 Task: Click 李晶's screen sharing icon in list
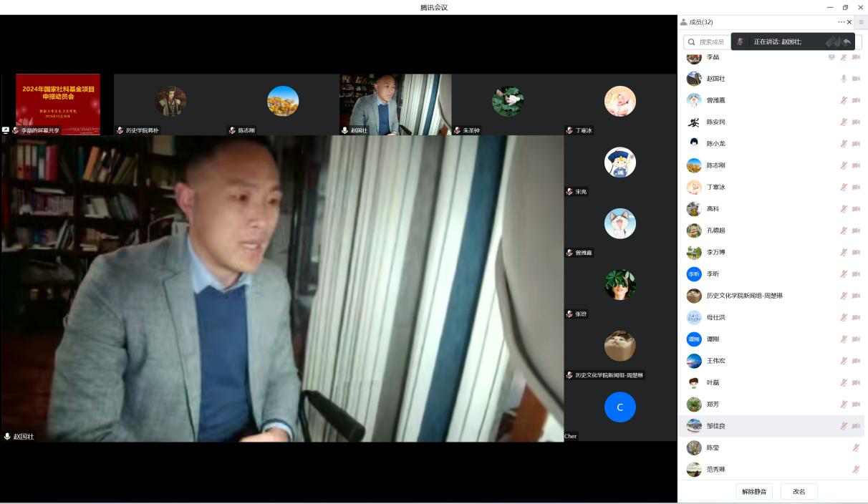coord(831,57)
